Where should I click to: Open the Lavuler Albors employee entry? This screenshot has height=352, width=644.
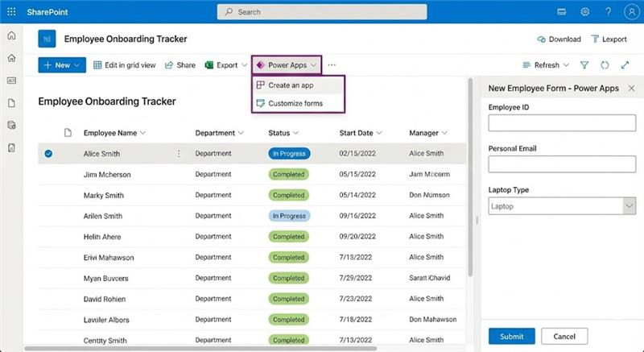[106, 320]
